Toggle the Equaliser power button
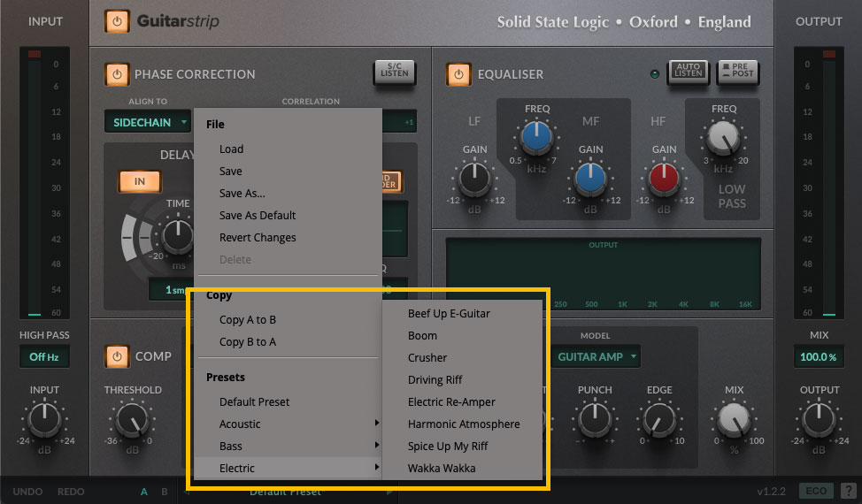862x504 pixels. (x=458, y=74)
